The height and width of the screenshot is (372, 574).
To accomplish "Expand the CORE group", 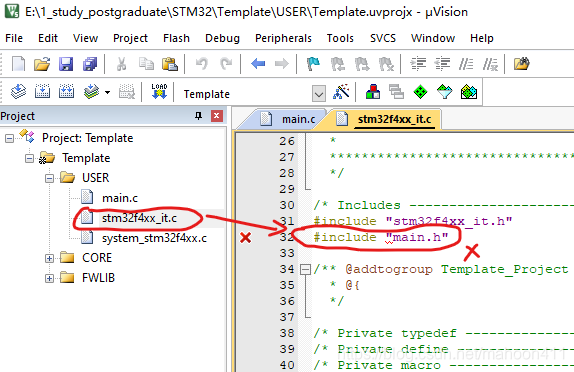I will tap(49, 258).
